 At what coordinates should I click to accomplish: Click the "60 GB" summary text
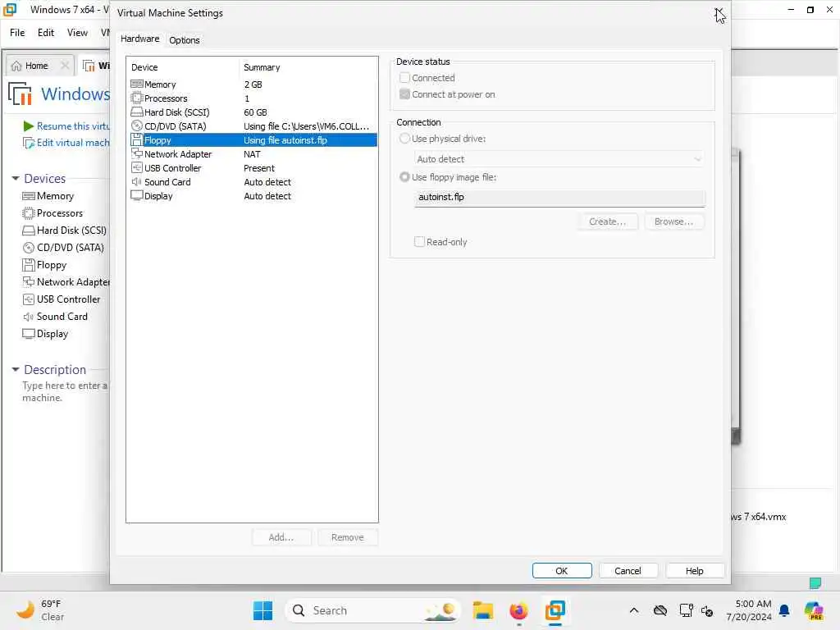coord(255,112)
